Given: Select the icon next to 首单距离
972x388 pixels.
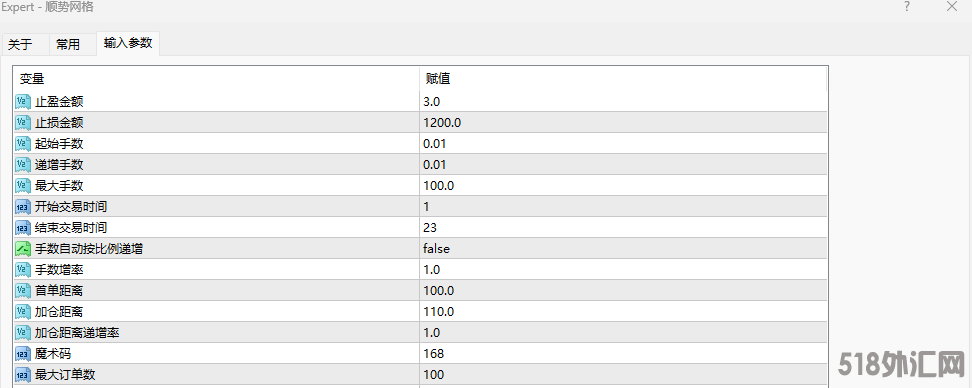Looking at the screenshot, I should click(23, 291).
